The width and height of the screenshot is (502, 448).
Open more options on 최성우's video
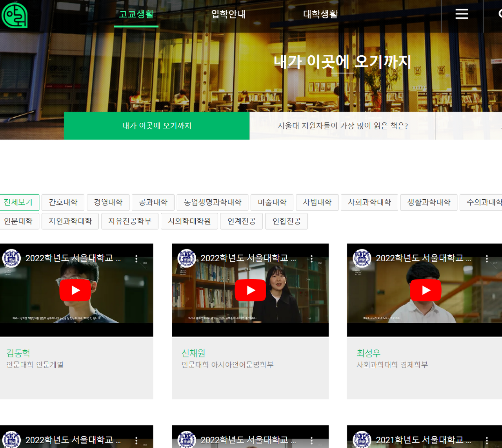(x=487, y=259)
